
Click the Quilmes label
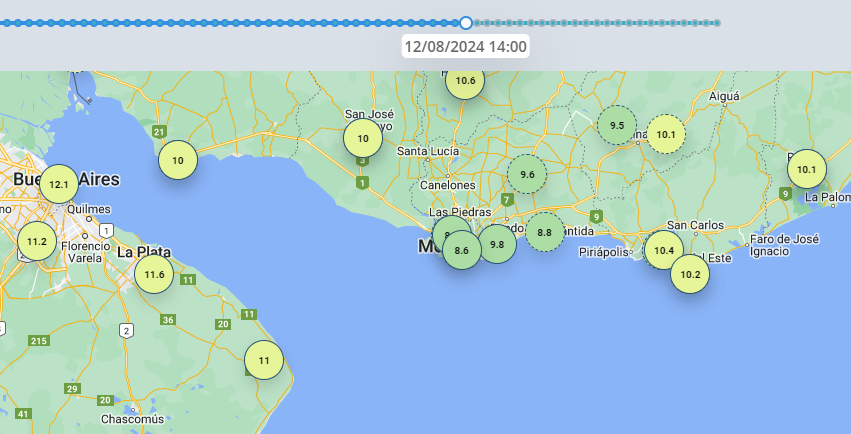(x=90, y=209)
